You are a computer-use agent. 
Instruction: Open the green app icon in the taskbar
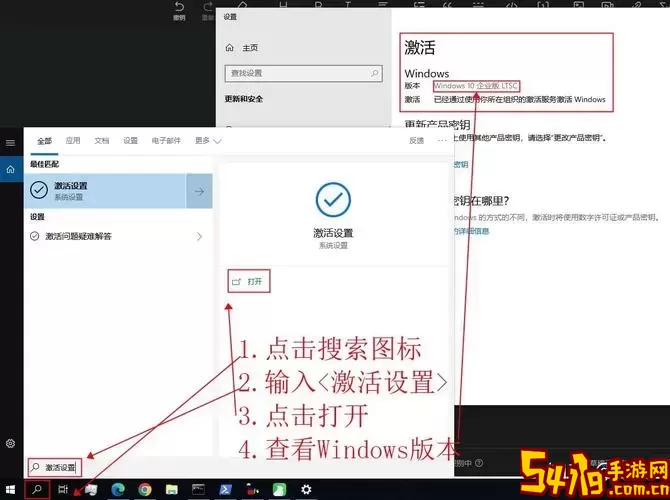[279, 489]
